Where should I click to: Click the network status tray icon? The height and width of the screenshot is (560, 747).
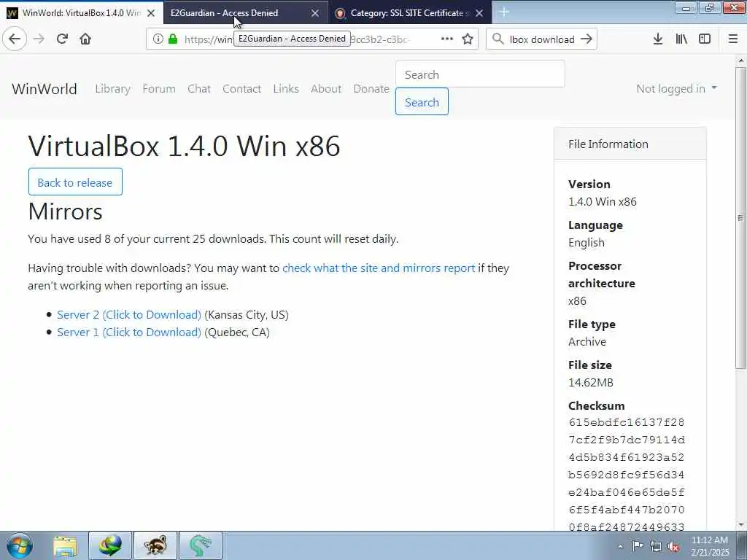pyautogui.click(x=656, y=546)
